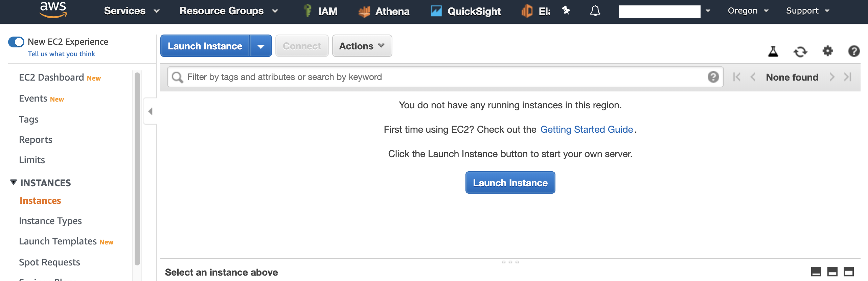Open the Elastic shortcut in the top bar
This screenshot has height=281, width=868.
536,11
